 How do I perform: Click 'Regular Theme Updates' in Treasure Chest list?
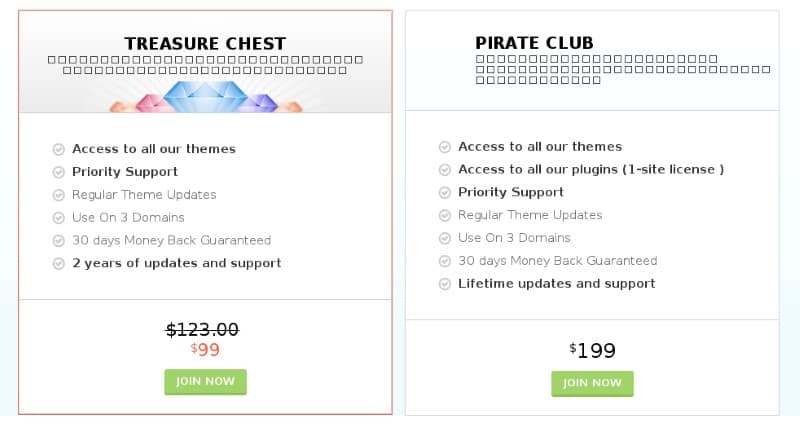pyautogui.click(x=143, y=195)
